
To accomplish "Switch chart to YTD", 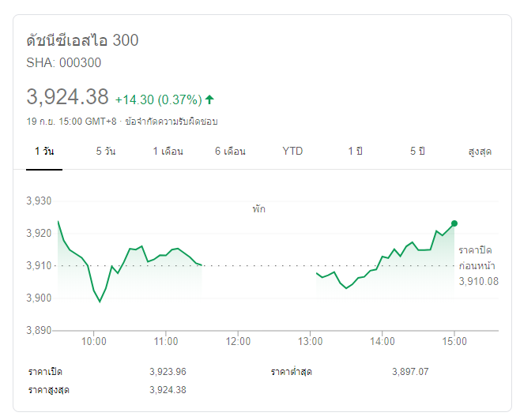I will [x=292, y=151].
